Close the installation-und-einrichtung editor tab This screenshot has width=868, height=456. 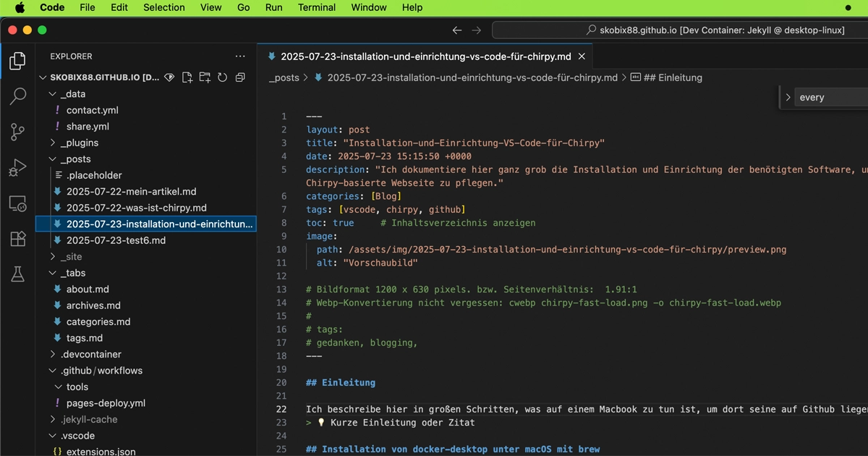(x=582, y=56)
